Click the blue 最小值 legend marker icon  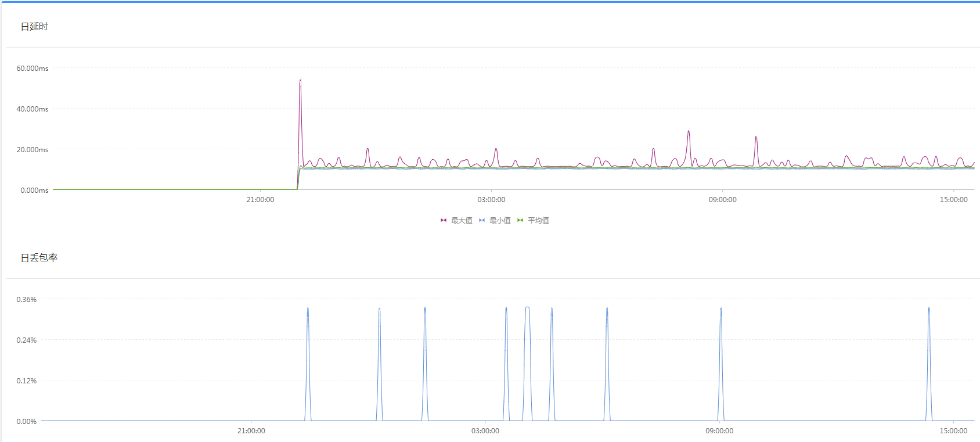point(482,220)
